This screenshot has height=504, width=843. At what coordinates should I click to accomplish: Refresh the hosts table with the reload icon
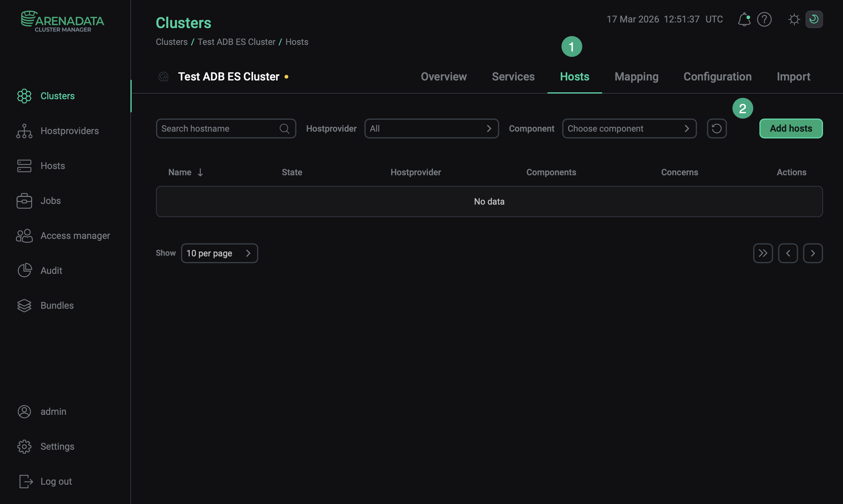click(x=717, y=128)
